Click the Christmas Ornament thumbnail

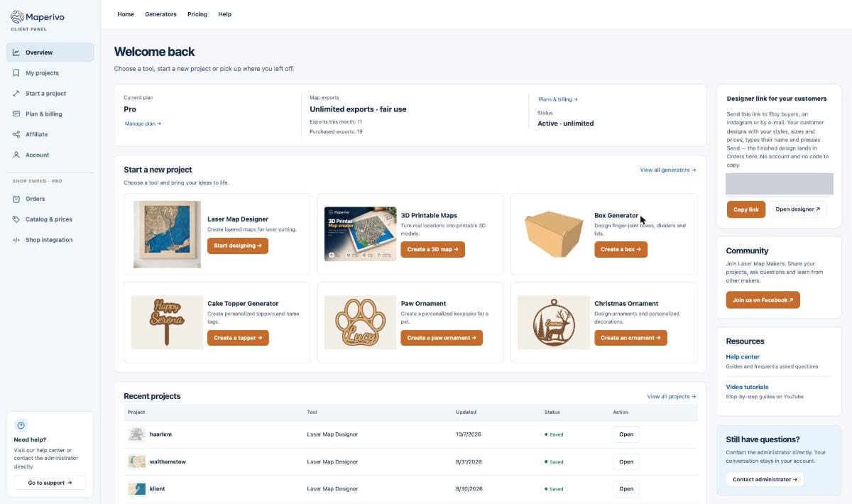tap(553, 322)
